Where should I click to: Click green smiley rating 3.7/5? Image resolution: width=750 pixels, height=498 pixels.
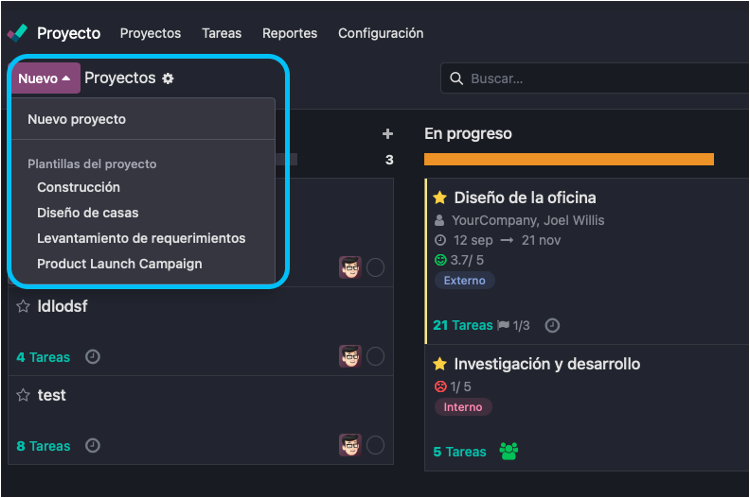click(440, 260)
